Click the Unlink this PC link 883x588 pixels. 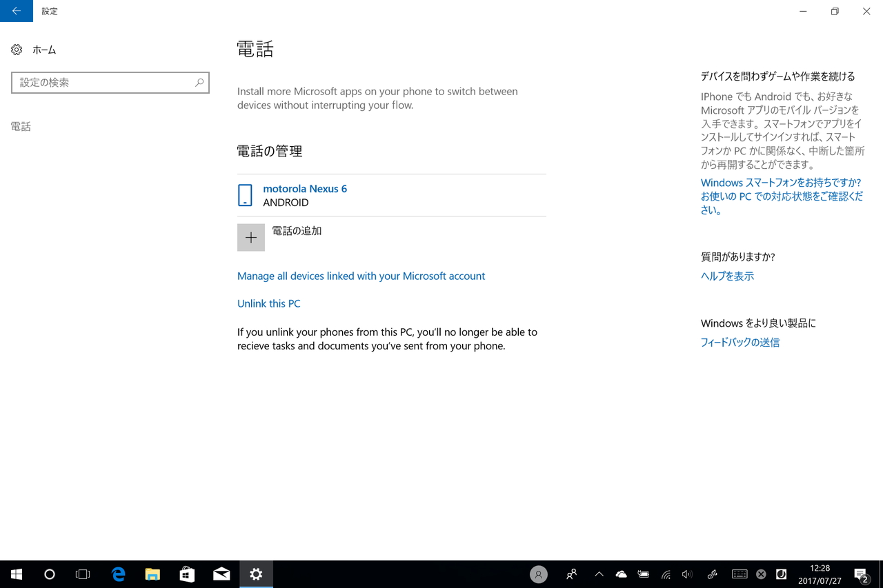tap(268, 303)
